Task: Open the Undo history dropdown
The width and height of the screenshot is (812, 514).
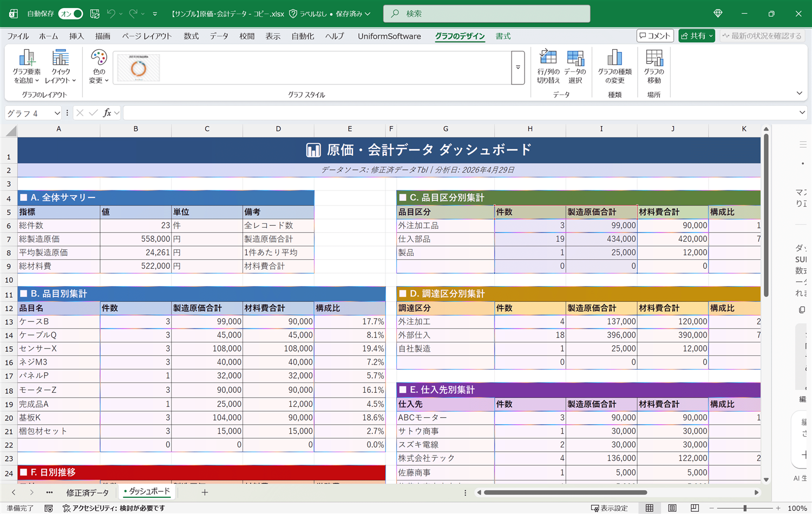Action: point(121,14)
